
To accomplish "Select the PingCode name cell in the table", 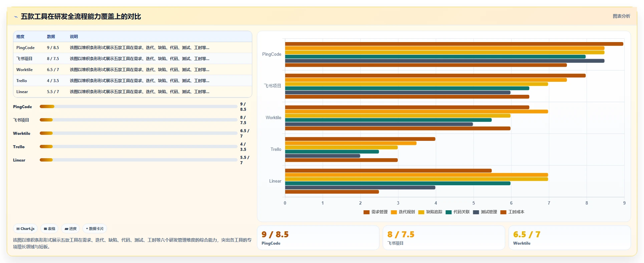I will [25, 48].
